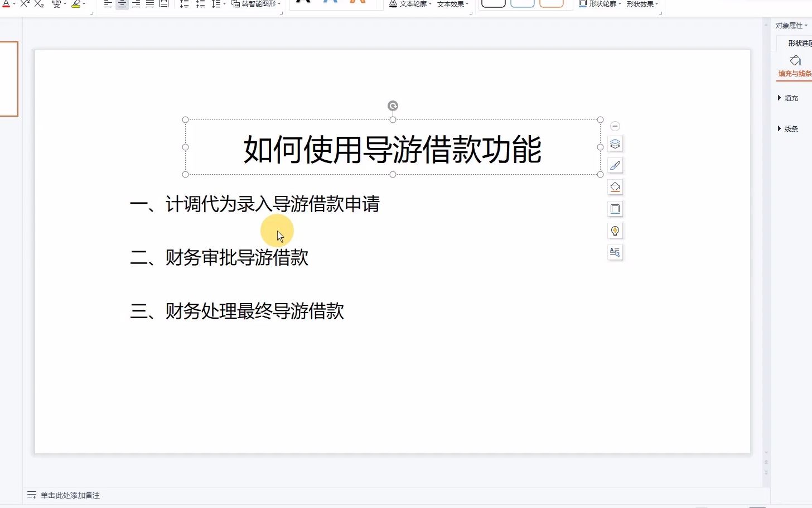Open the 文本效果 dropdown
Viewport: 812px width, 508px height.
[x=452, y=3]
